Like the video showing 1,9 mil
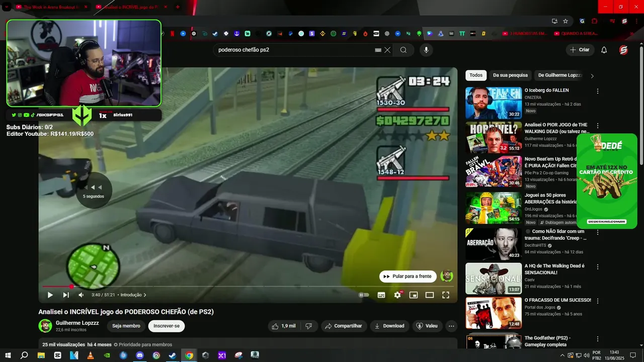The width and height of the screenshot is (644, 362). click(283, 326)
